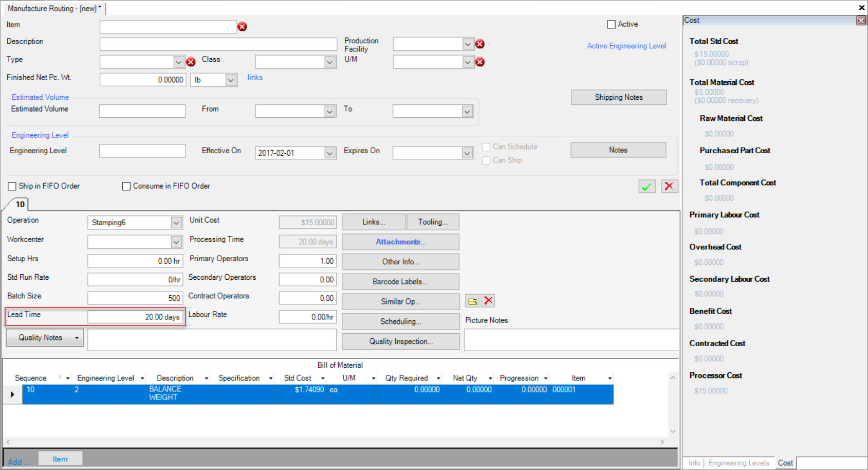Screen dimensions: 868x470
Task: Open Description column filter dropdown
Action: point(207,378)
